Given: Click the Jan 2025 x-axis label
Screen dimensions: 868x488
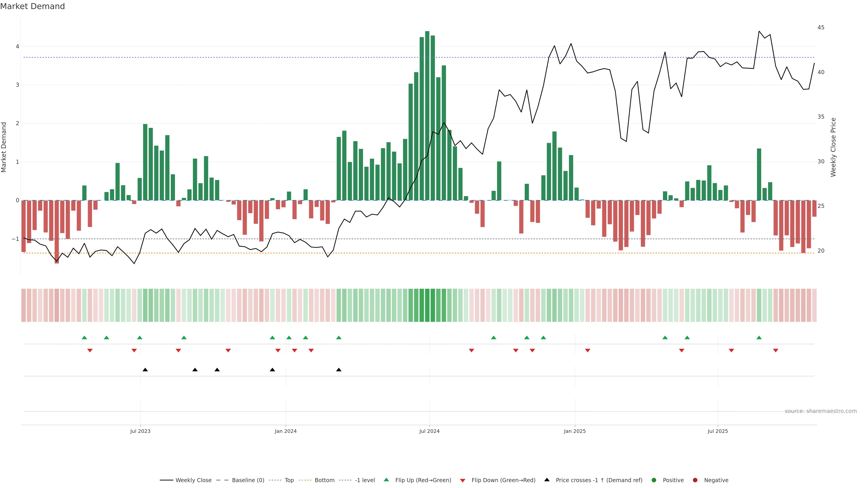Looking at the screenshot, I should coord(575,431).
